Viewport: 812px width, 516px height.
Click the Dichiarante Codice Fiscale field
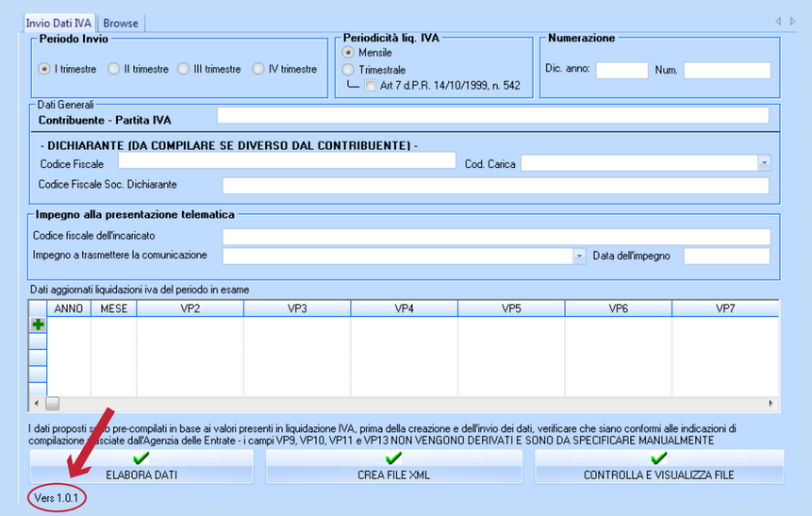tap(287, 160)
